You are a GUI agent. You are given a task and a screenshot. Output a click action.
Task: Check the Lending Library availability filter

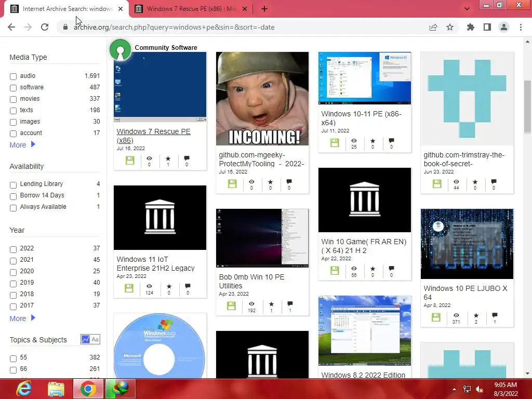tap(13, 185)
